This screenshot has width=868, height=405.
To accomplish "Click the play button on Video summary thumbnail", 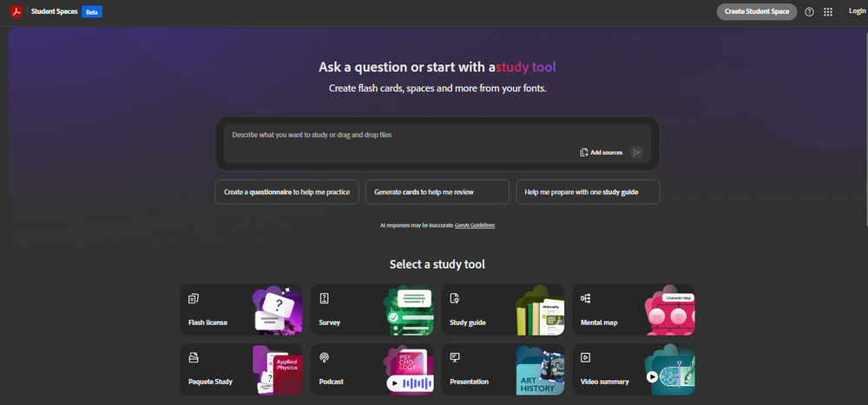I will click(x=652, y=376).
